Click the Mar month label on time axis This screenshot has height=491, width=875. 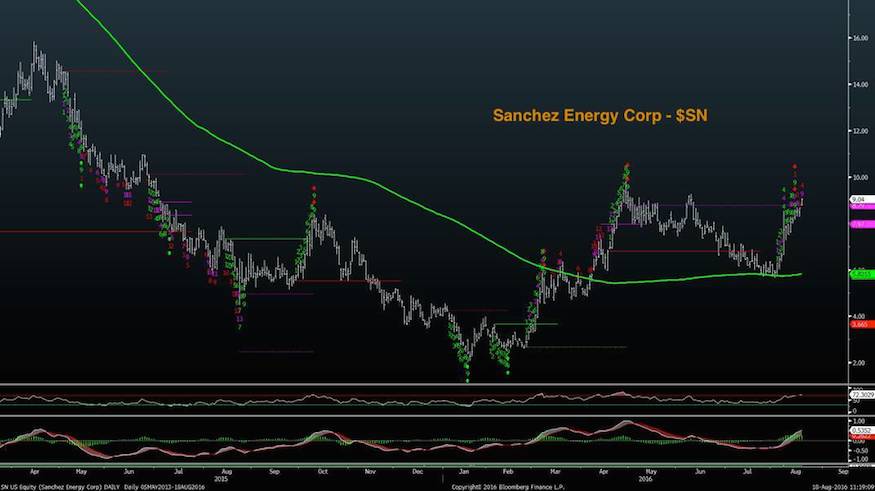tap(555, 471)
